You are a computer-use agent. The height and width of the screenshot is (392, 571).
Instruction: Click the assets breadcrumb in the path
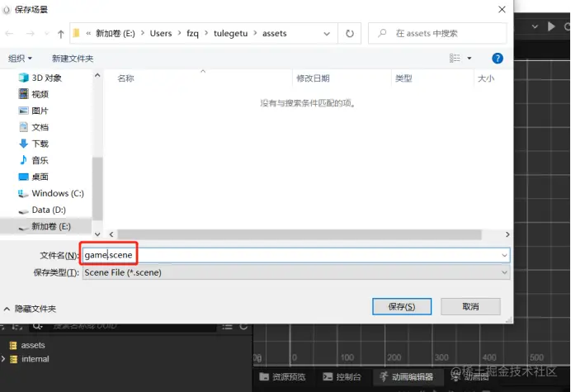(x=275, y=34)
